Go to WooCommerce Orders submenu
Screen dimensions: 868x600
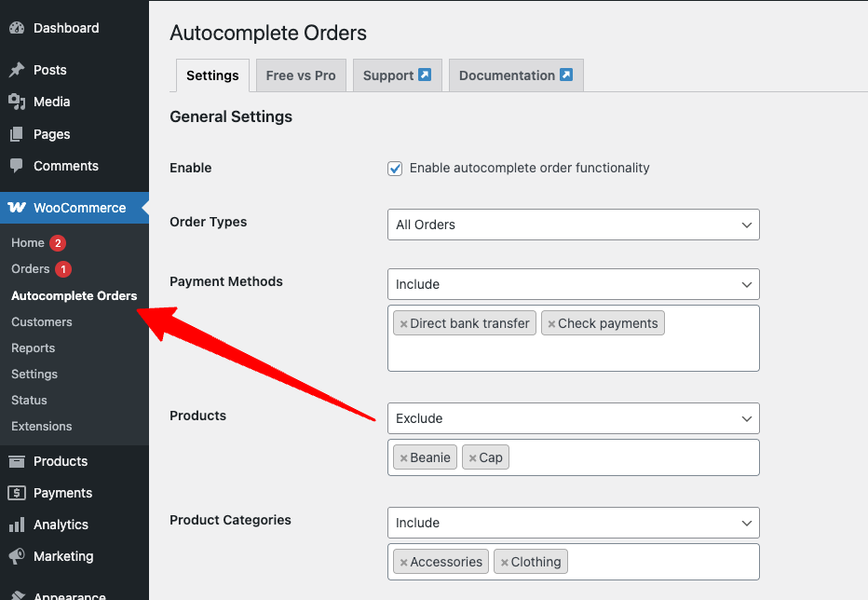[x=31, y=268]
